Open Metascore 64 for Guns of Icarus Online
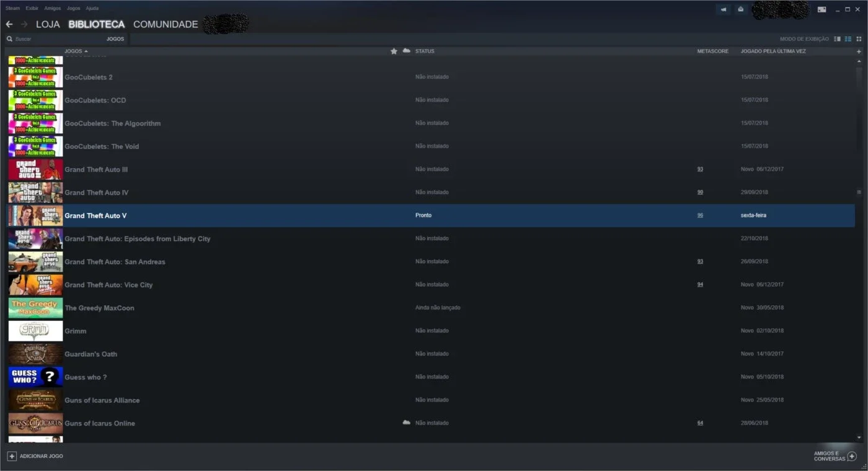 (700, 423)
